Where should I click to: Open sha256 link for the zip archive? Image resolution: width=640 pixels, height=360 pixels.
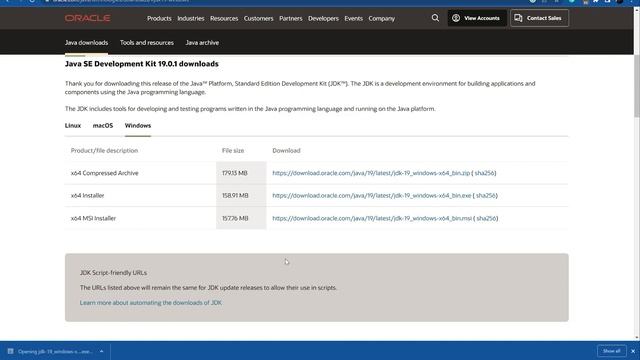point(484,173)
